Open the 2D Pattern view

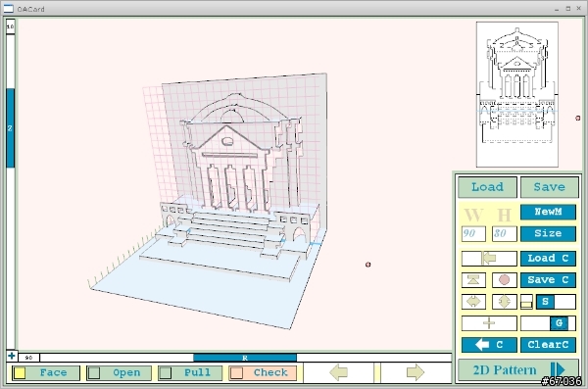coord(518,370)
